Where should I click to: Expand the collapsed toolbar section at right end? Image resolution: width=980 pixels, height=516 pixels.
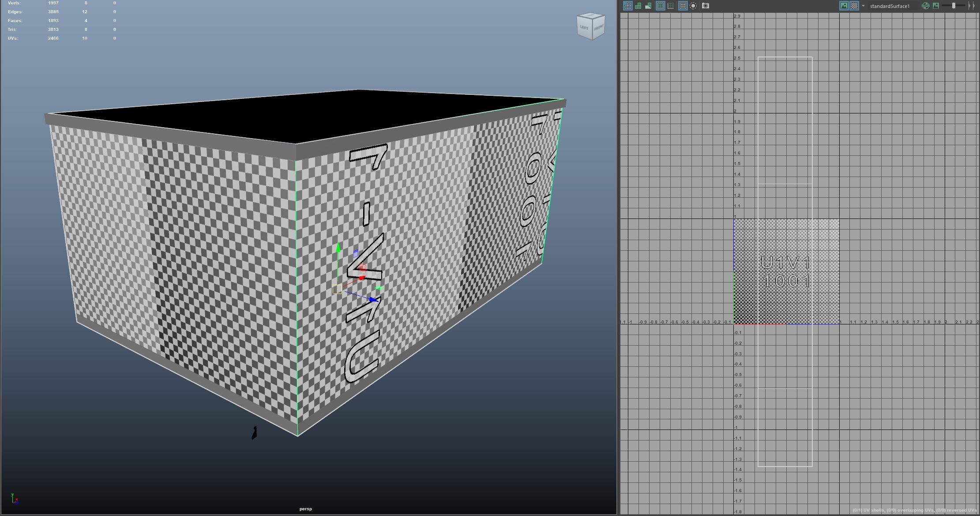tap(971, 6)
